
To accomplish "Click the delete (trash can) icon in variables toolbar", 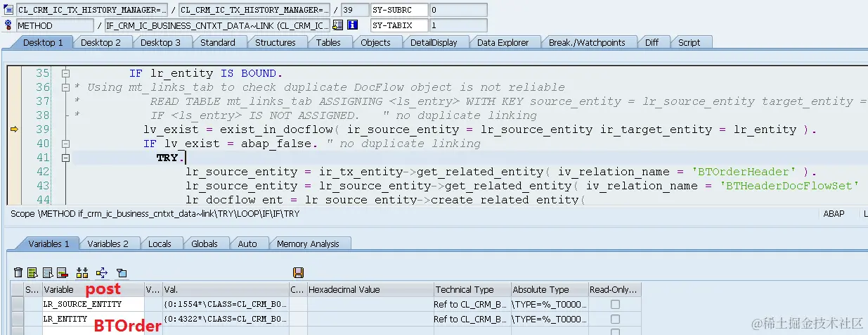I will pos(19,272).
